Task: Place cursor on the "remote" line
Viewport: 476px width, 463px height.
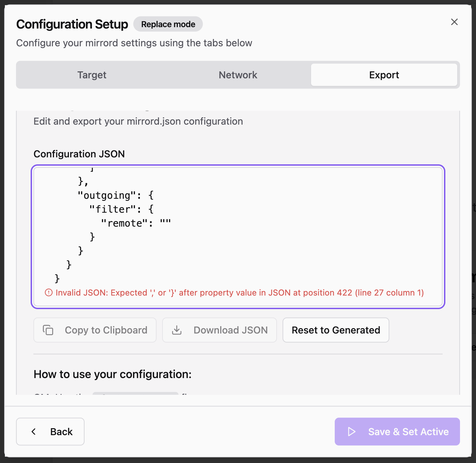Action: point(136,223)
